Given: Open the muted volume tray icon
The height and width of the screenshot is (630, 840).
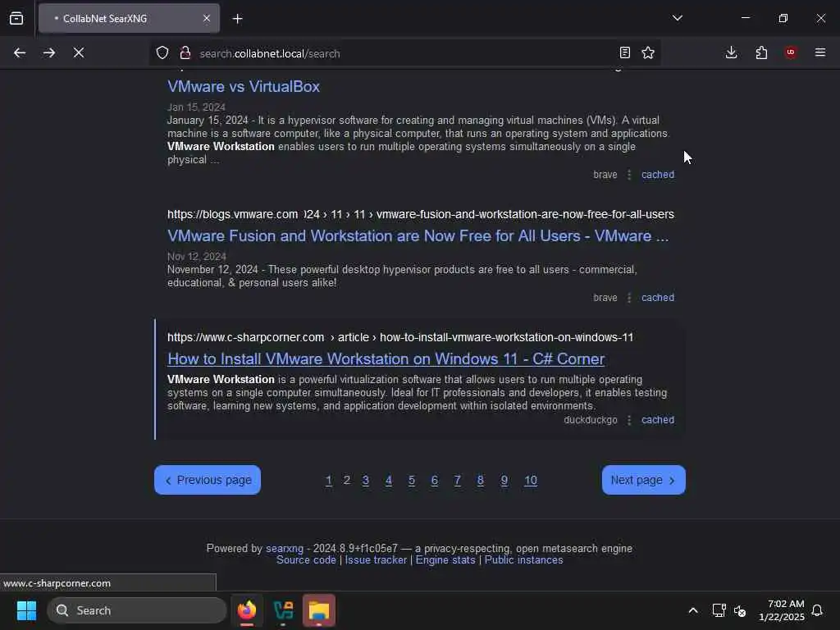Looking at the screenshot, I should coord(740,610).
